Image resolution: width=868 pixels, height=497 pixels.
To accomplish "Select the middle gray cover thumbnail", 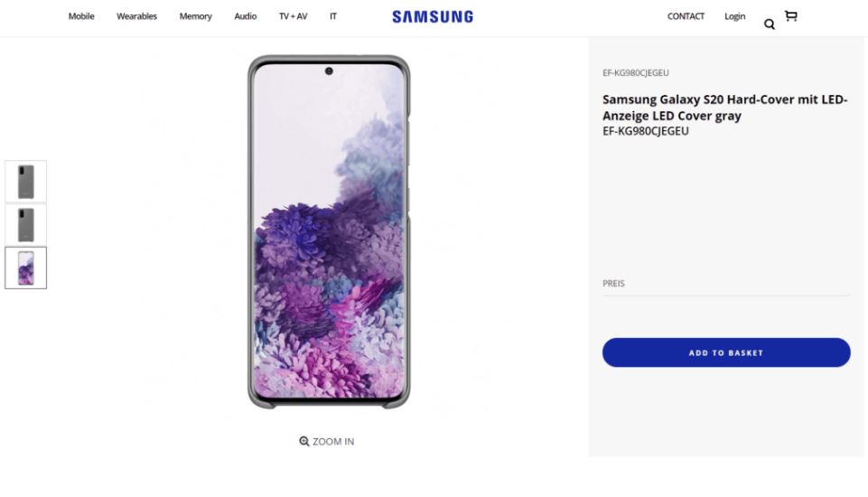I will (x=25, y=225).
